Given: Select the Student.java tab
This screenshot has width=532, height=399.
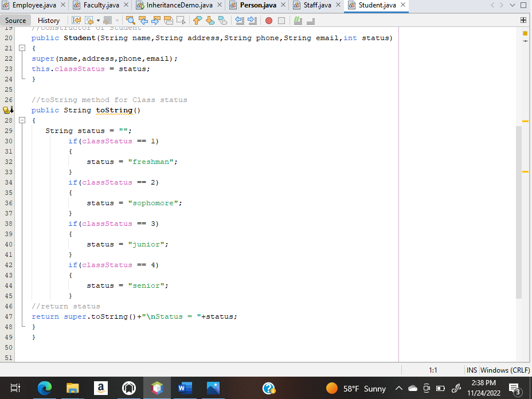Looking at the screenshot, I should click(377, 5).
